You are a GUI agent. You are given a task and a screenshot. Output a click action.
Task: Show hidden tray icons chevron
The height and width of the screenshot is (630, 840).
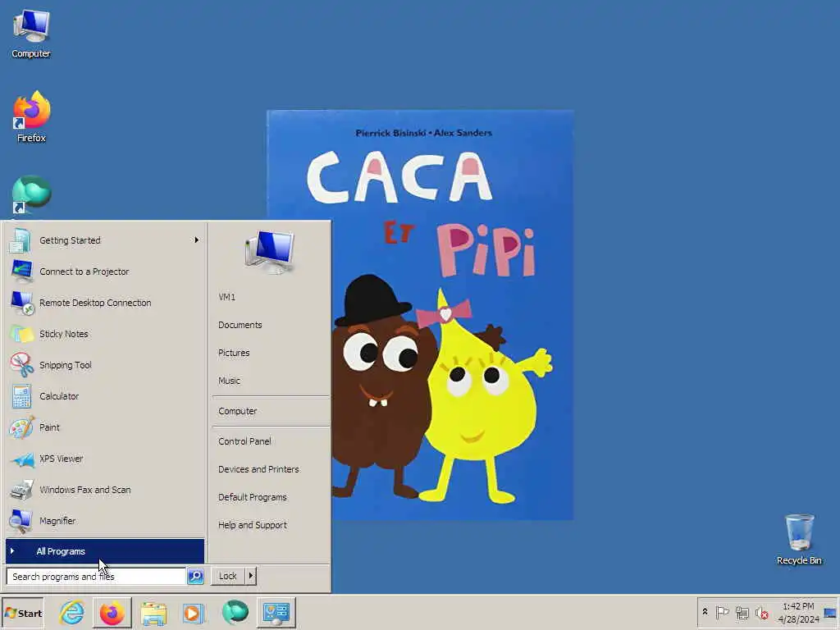705,612
